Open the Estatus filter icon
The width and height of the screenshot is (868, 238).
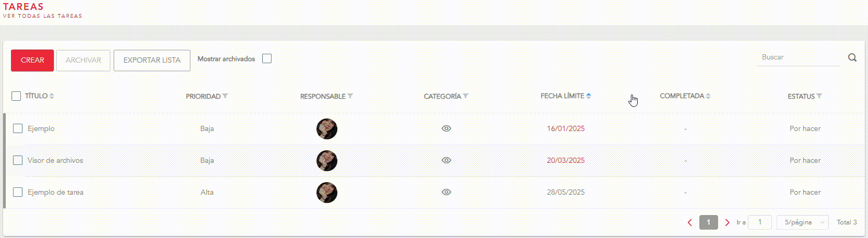(x=819, y=96)
